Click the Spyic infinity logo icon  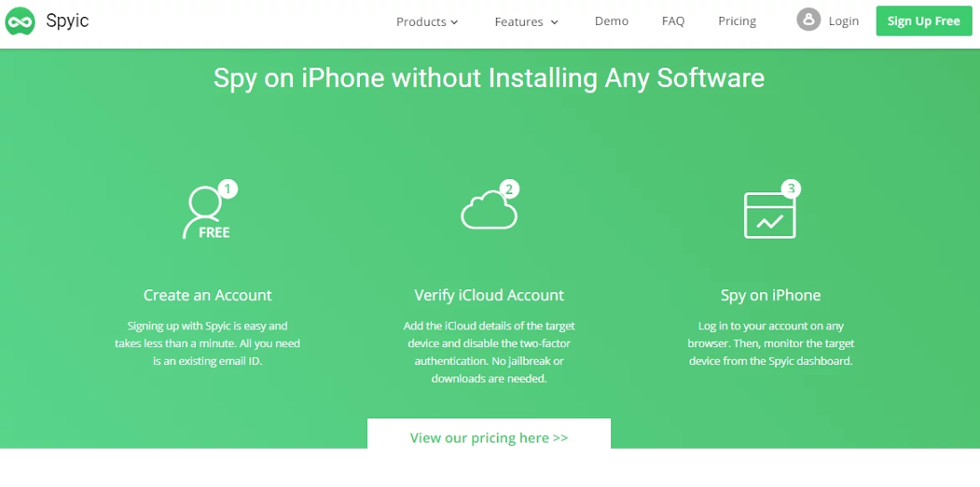coord(20,21)
